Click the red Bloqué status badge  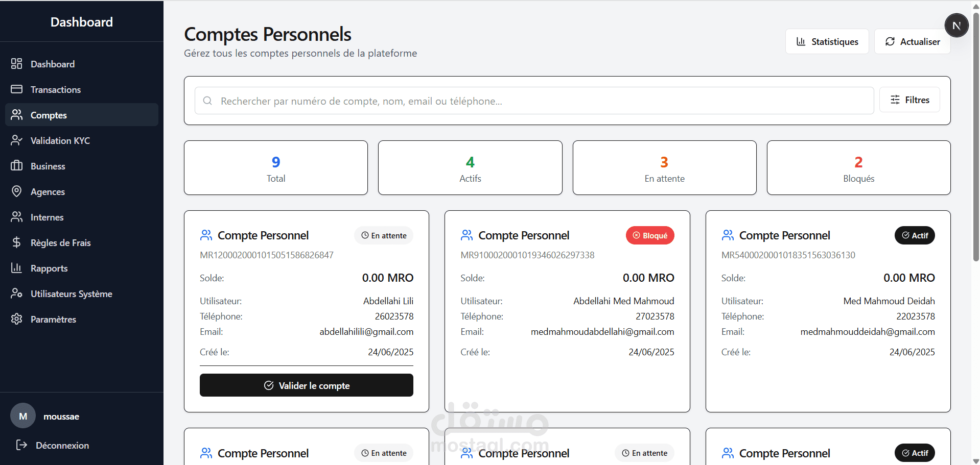pyautogui.click(x=650, y=235)
